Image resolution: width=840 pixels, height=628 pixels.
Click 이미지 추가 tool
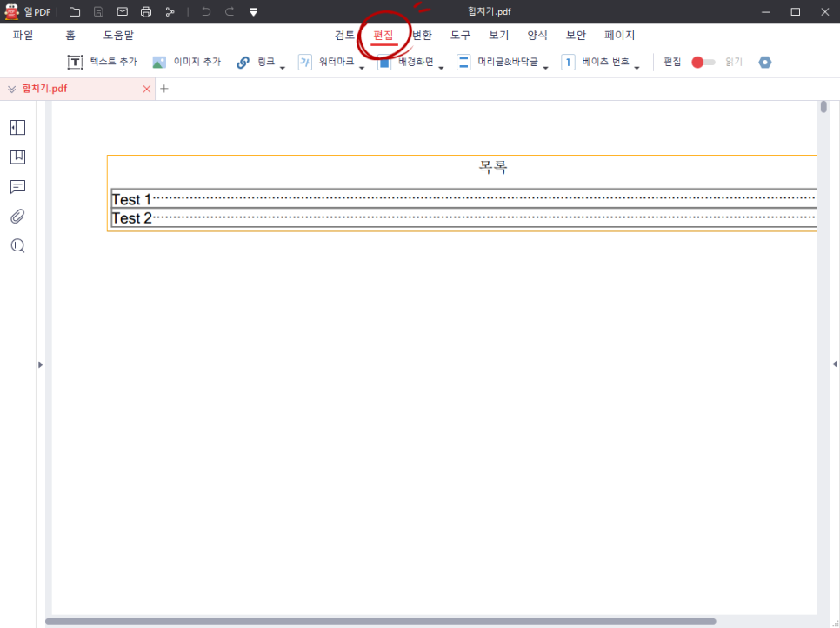coord(186,62)
